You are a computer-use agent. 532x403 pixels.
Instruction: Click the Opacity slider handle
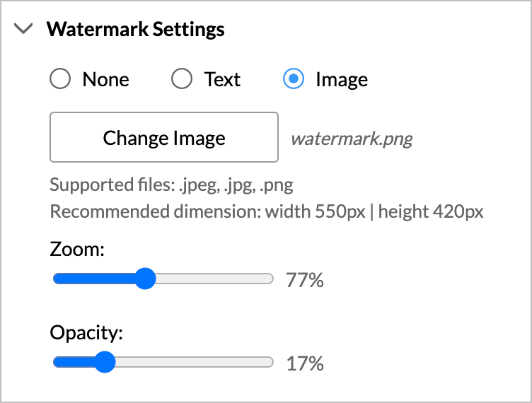pos(105,363)
